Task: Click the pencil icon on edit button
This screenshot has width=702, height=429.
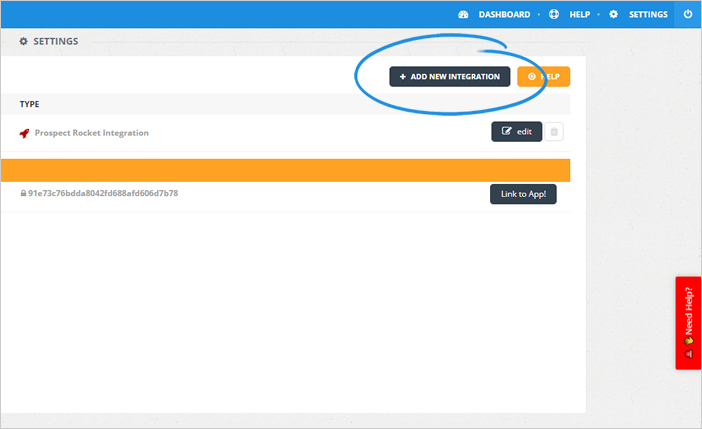Action: pyautogui.click(x=506, y=131)
